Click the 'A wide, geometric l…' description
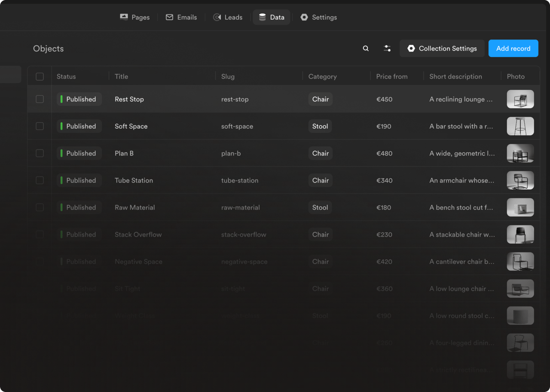This screenshot has height=392, width=550. (x=462, y=153)
